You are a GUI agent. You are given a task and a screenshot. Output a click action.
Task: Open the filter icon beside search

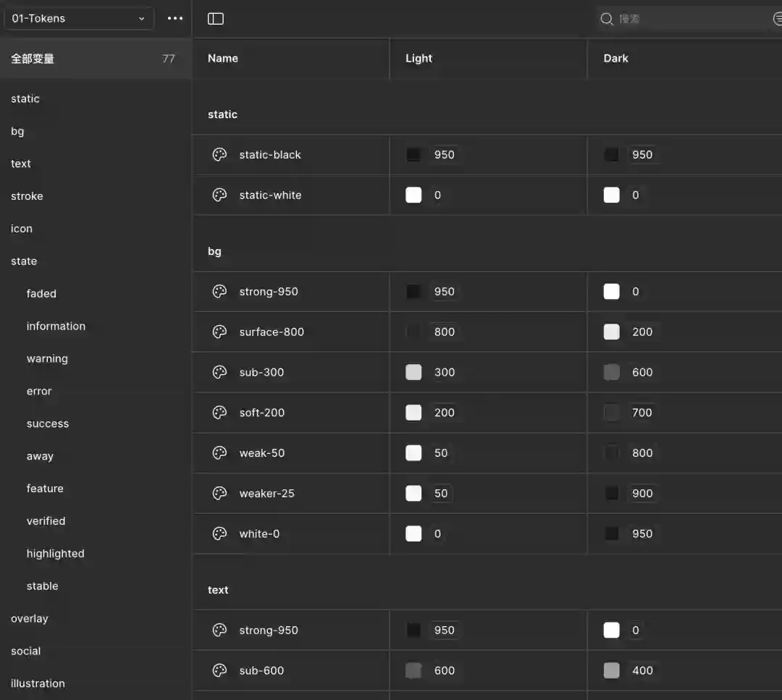(777, 19)
